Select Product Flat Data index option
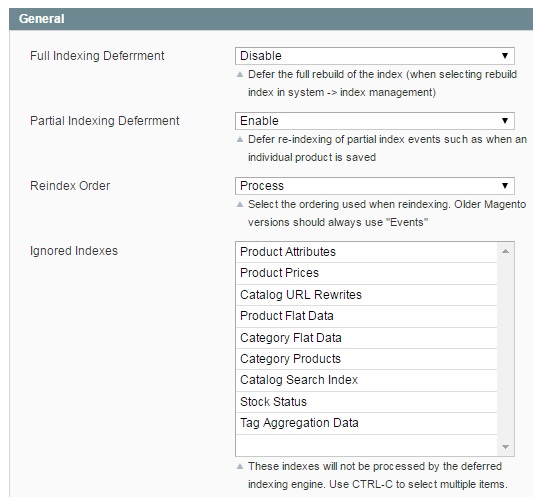 coord(366,316)
